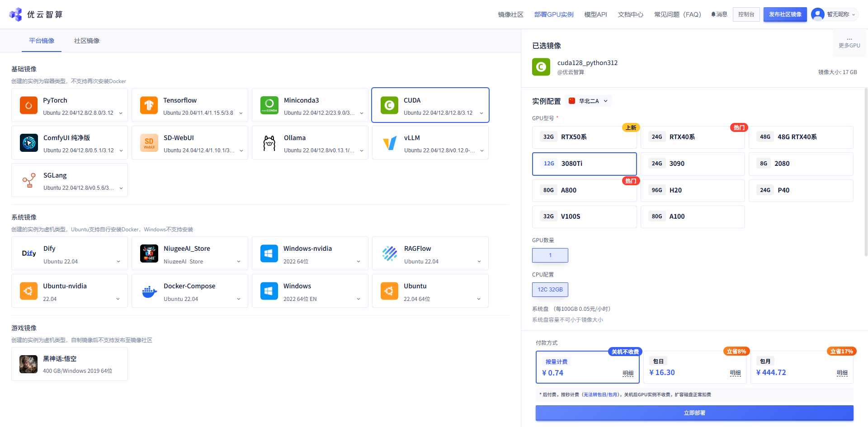Click the SGLang icon
This screenshot has width=868, height=427.
tap(29, 180)
